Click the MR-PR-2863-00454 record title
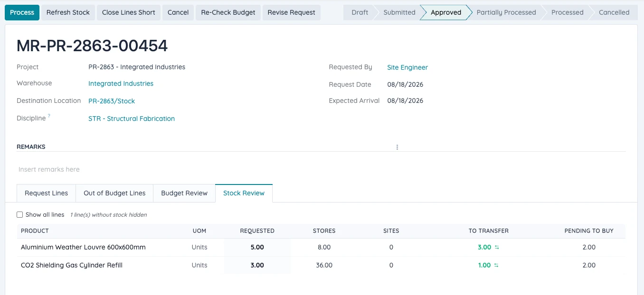This screenshot has width=644, height=295. click(92, 46)
